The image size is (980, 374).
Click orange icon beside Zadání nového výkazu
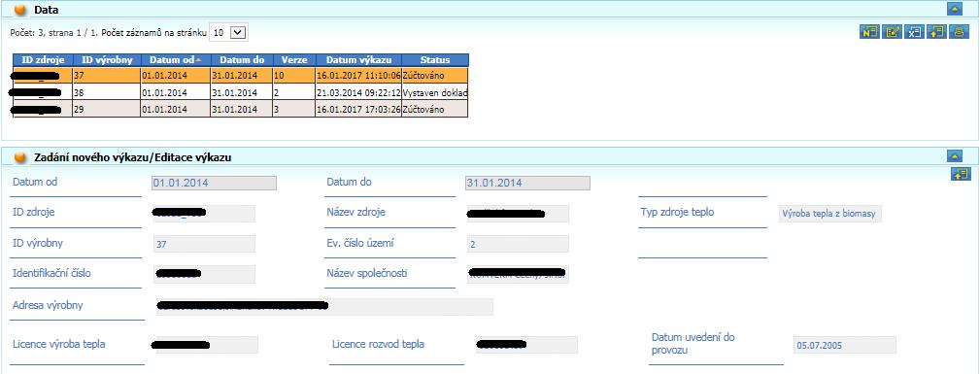pyautogui.click(x=20, y=157)
